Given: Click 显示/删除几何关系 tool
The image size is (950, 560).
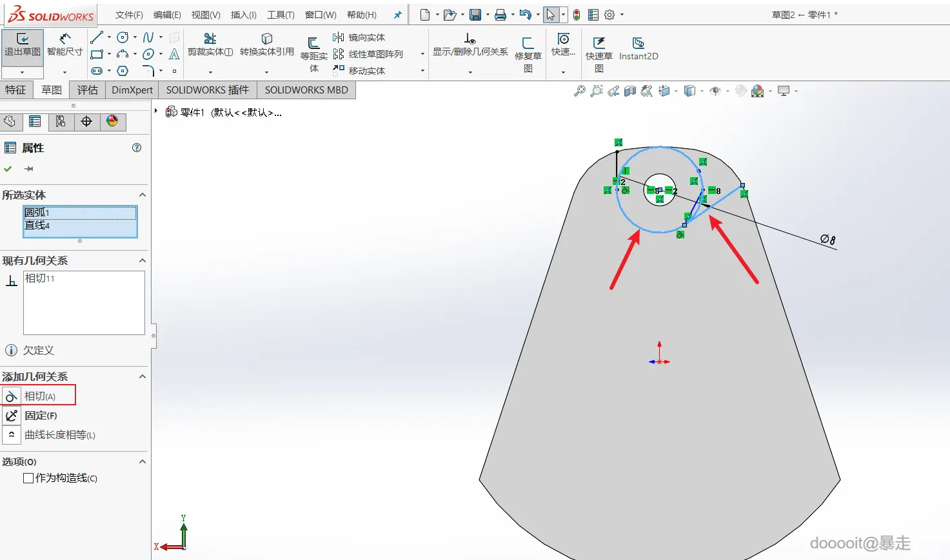Looking at the screenshot, I should click(x=470, y=45).
